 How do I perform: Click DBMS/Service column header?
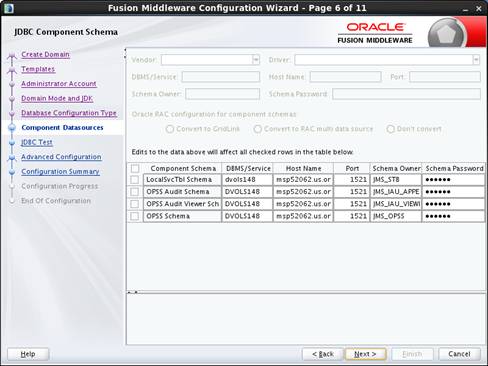coord(248,168)
